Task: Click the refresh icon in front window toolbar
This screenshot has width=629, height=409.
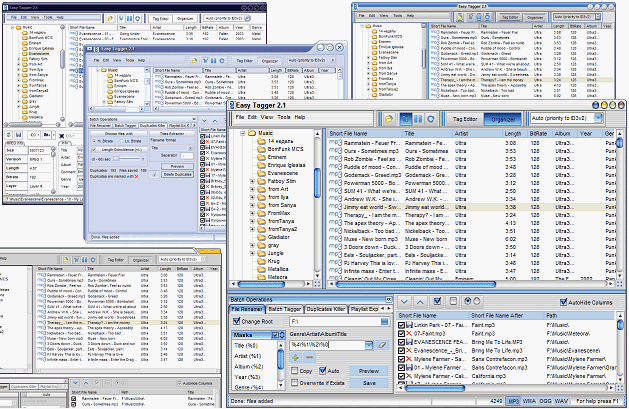Action: 430,119
